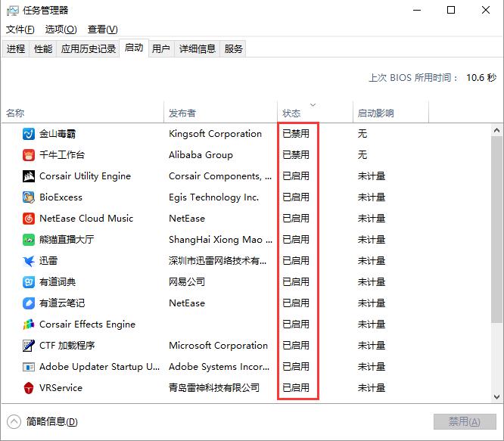
Task: Click the Egis Technology Inc. publisher cell
Action: pos(213,197)
